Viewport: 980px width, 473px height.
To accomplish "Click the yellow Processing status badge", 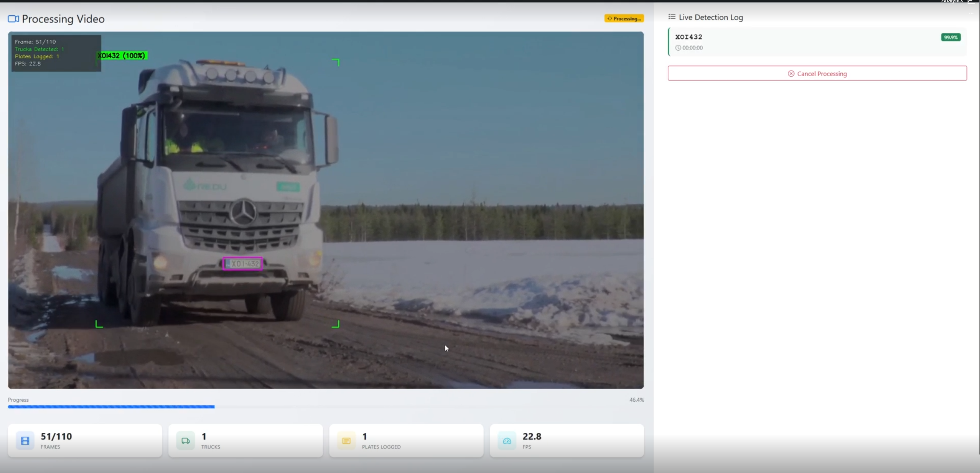I will [624, 18].
